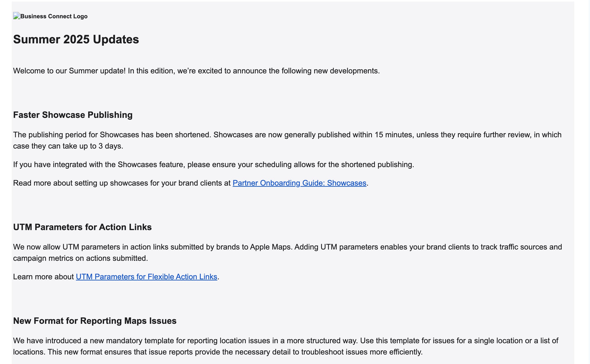Viewport: 590px width, 364px height.
Task: Open UTM Parameters for Flexible Action Links
Action: click(x=146, y=277)
